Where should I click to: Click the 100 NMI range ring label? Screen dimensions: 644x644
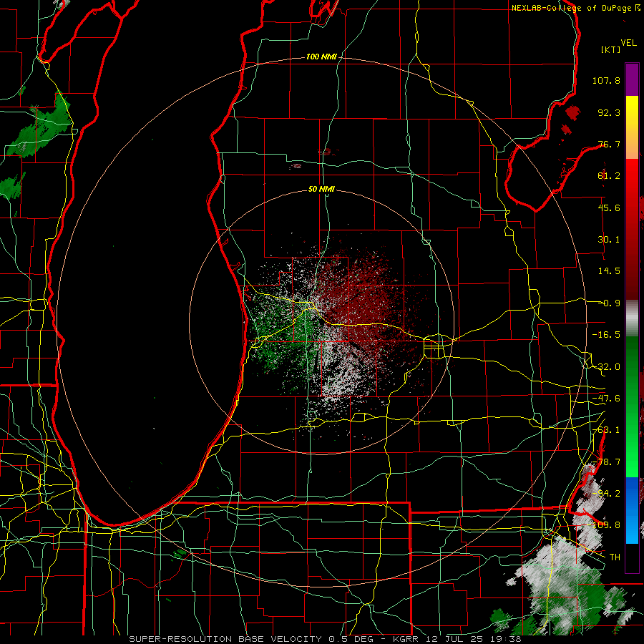[321, 57]
